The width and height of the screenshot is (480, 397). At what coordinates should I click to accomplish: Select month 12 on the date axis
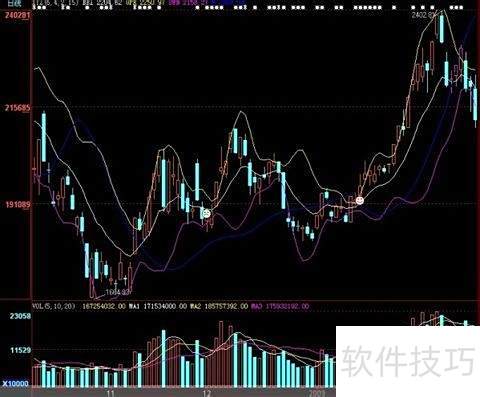(206, 393)
